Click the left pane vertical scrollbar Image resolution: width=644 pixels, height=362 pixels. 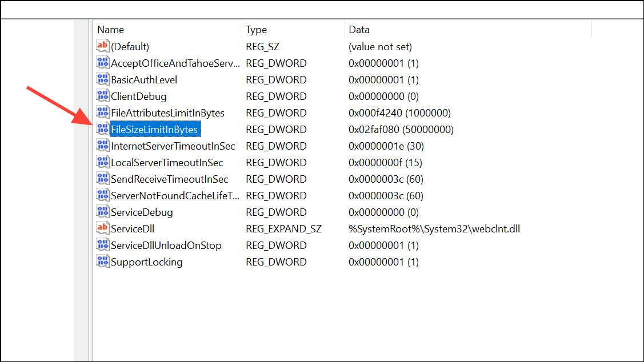pos(82,188)
